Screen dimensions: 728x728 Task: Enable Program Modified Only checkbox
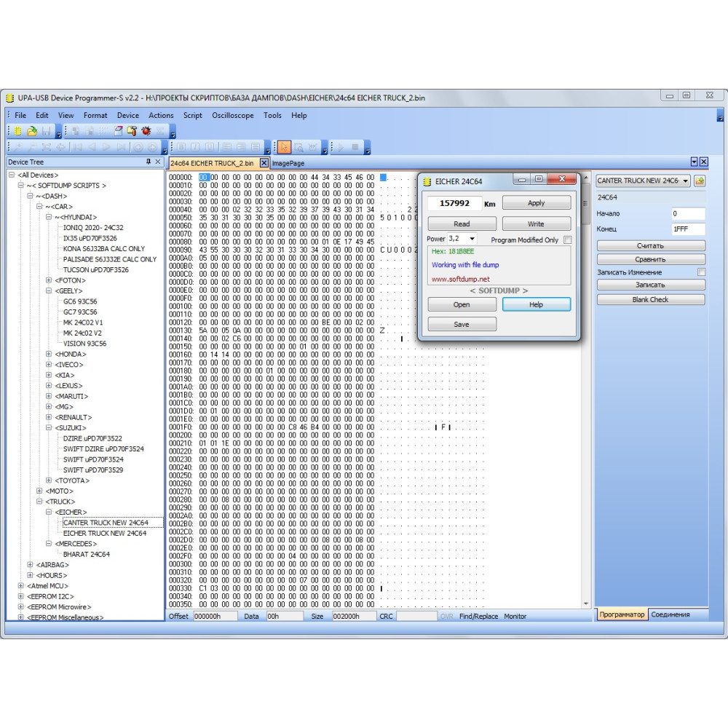[x=567, y=240]
